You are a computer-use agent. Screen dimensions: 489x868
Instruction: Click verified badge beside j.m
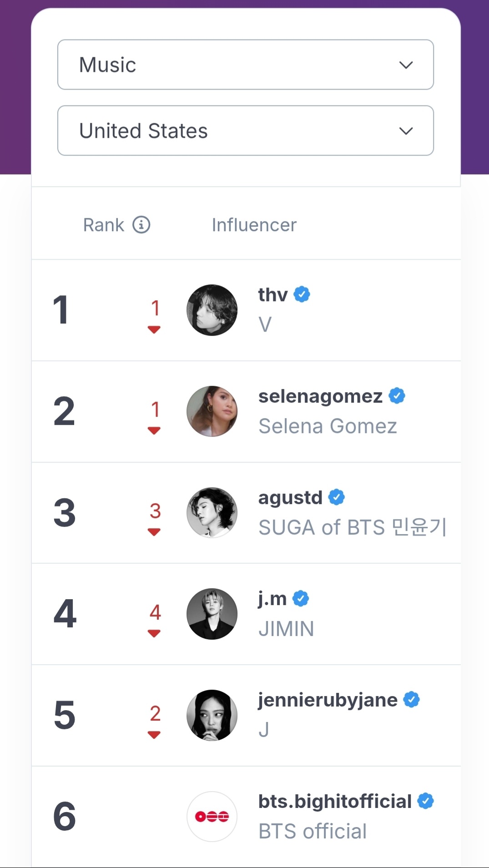(x=301, y=599)
